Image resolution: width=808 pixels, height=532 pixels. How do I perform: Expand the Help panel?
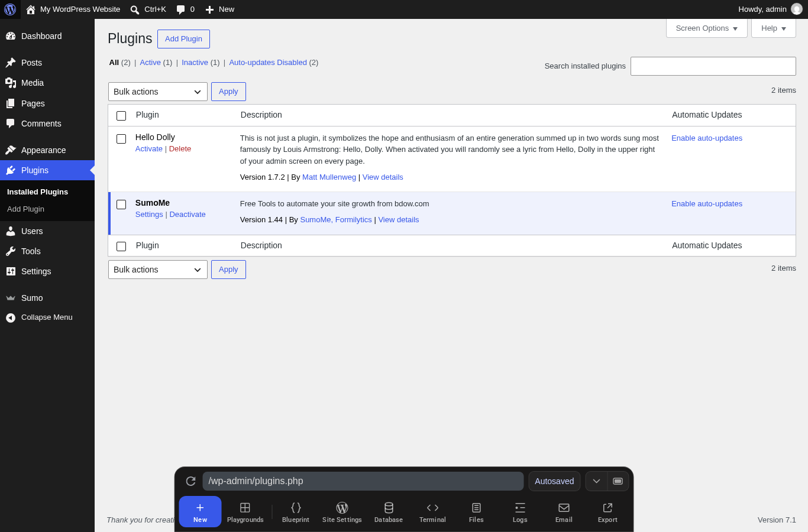tap(774, 28)
